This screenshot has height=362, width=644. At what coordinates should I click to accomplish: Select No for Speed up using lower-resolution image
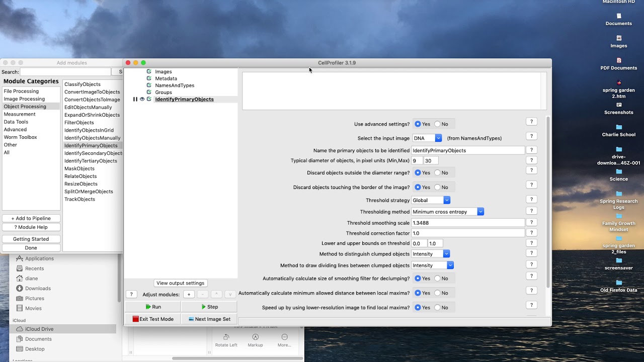coord(437,308)
